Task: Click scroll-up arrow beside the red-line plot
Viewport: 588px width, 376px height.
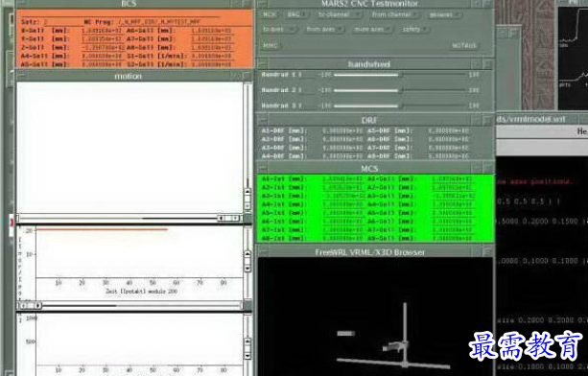Action: [247, 254]
